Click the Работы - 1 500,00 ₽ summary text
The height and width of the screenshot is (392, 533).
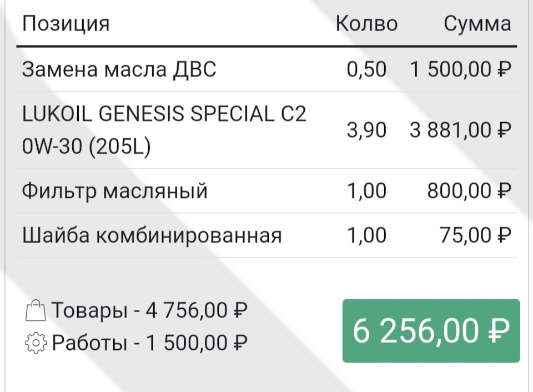pyautogui.click(x=149, y=343)
